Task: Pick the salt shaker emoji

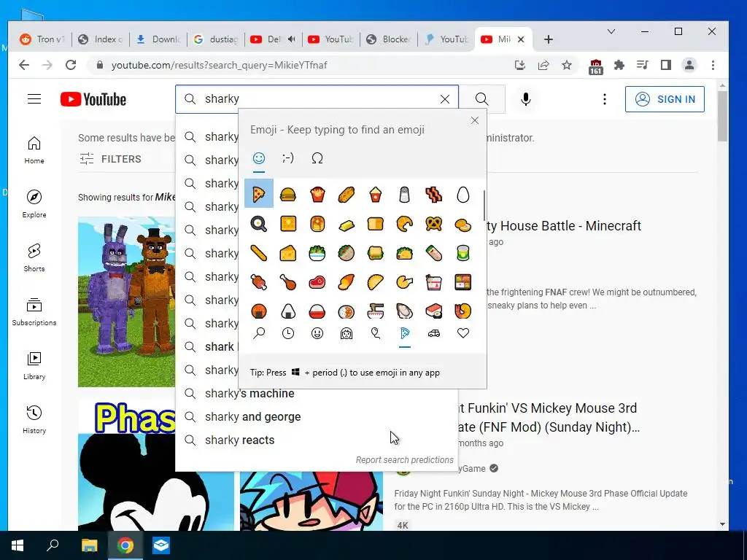Action: pyautogui.click(x=404, y=194)
